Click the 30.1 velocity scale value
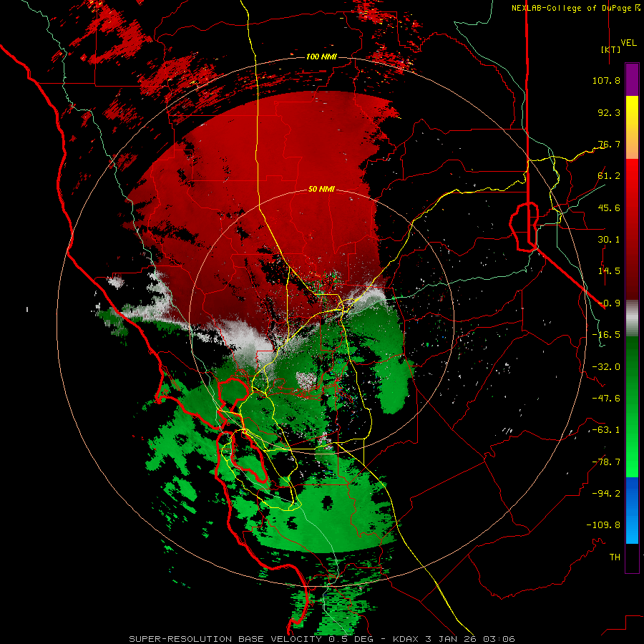Screen dimensions: 644x644 point(609,240)
